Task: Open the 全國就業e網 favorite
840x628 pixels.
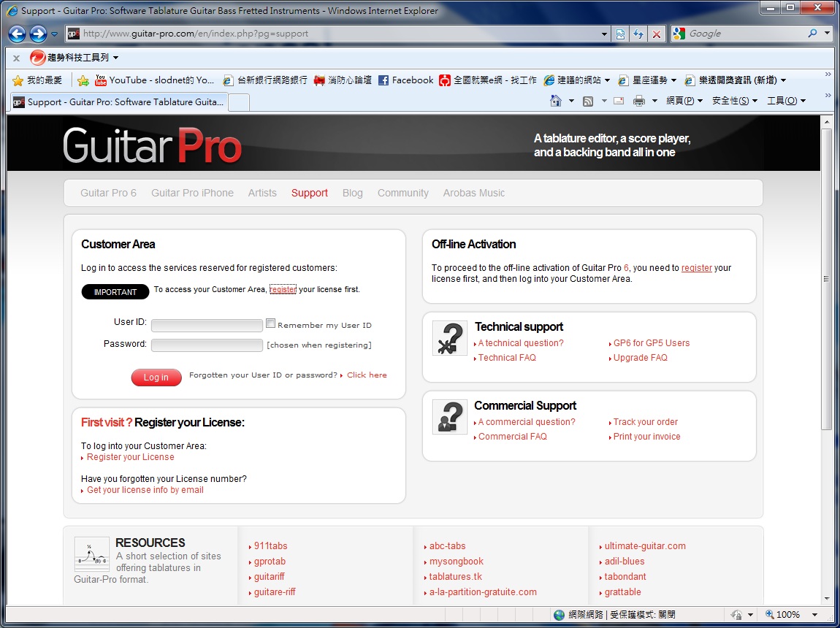Action: pos(487,80)
